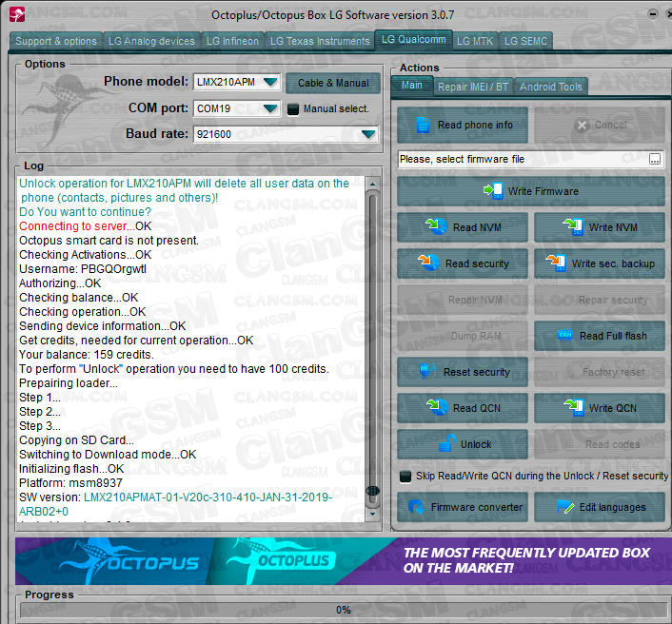Click the Write QCN icon
Viewport: 672px width, 624px height.
point(573,407)
